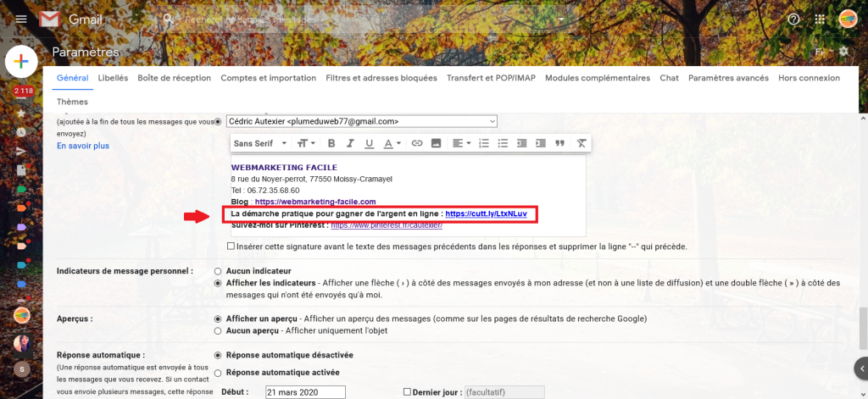The image size is (868, 399).
Task: Open the text alignment dropdown
Action: (x=462, y=143)
